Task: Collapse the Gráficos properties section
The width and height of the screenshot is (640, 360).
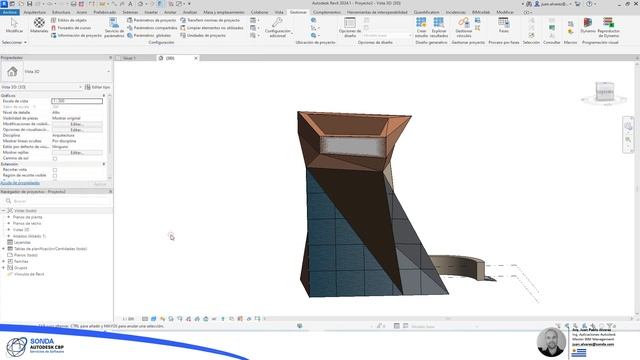Action: pyautogui.click(x=104, y=95)
